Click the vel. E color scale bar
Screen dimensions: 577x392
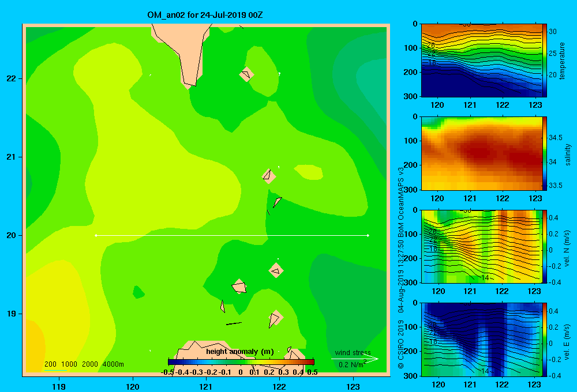click(x=545, y=340)
